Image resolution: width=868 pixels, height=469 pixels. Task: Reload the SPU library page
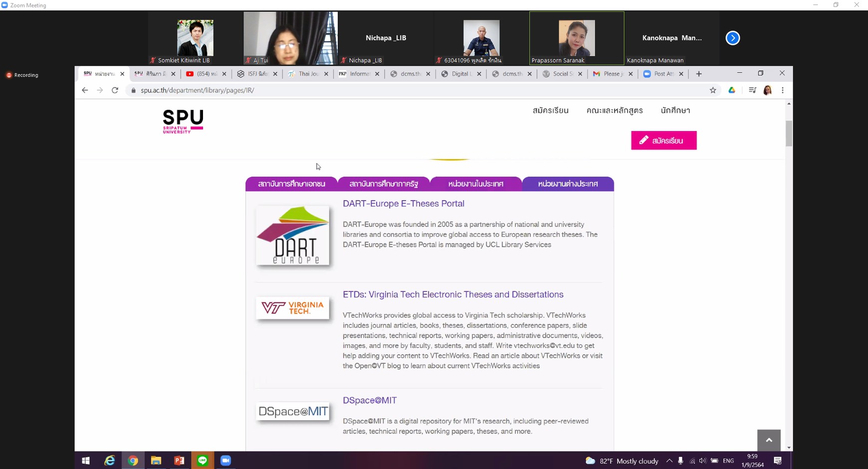pyautogui.click(x=115, y=90)
